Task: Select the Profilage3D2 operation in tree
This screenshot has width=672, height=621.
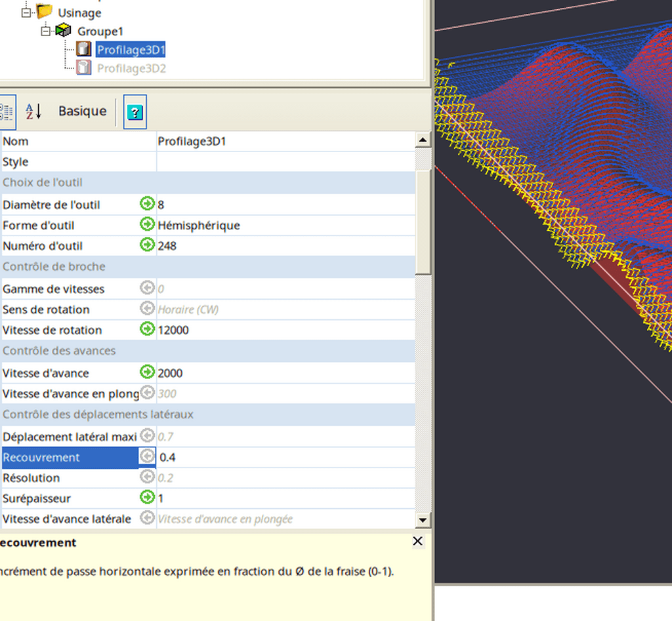Action: 131,68
